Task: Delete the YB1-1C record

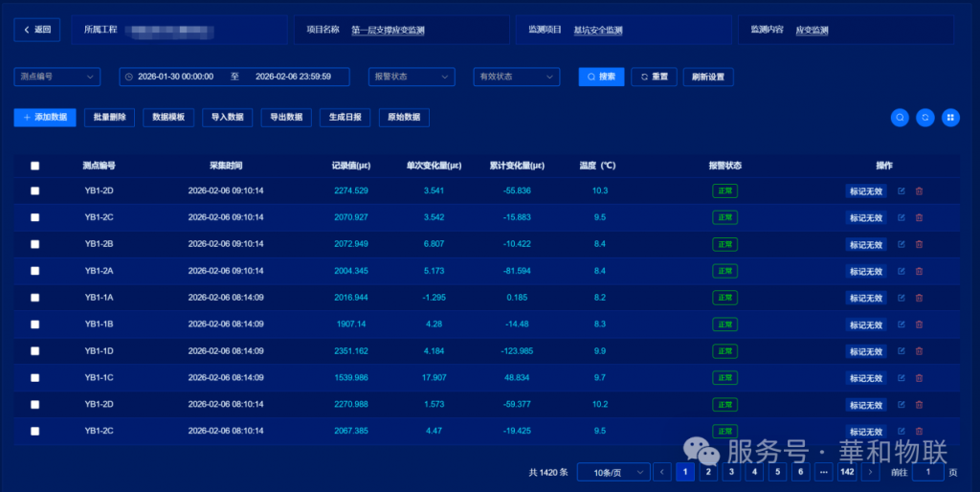Action: 919,377
